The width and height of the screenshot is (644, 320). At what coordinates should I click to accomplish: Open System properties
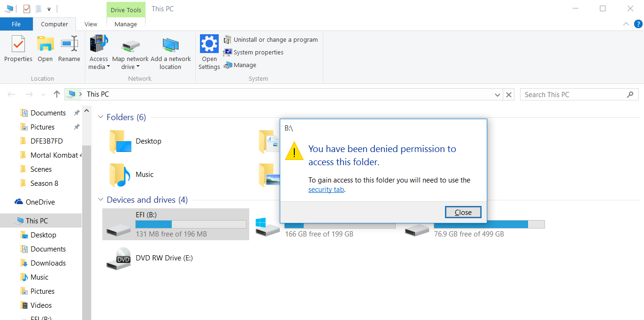pyautogui.click(x=253, y=53)
